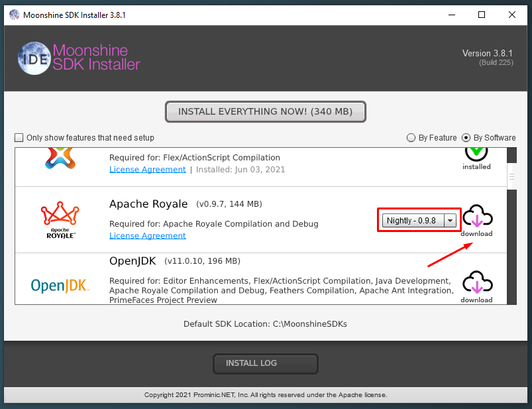532x409 pixels.
Task: Click the software list vertical scrollbar
Action: pos(511,176)
